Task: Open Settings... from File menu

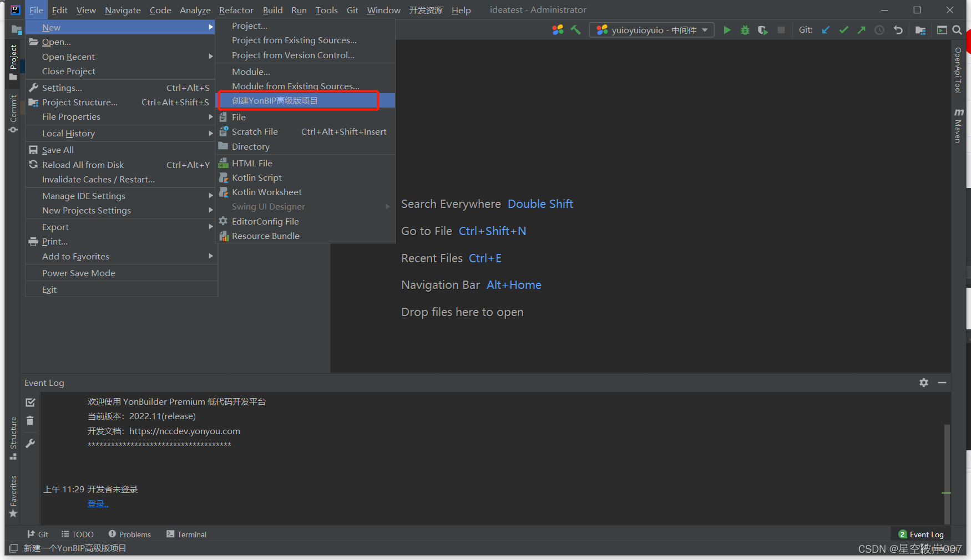Action: [121, 88]
